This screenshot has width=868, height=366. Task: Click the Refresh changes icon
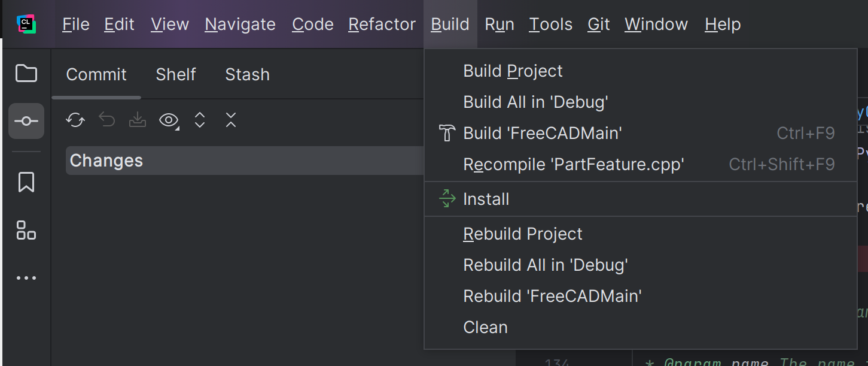click(75, 120)
